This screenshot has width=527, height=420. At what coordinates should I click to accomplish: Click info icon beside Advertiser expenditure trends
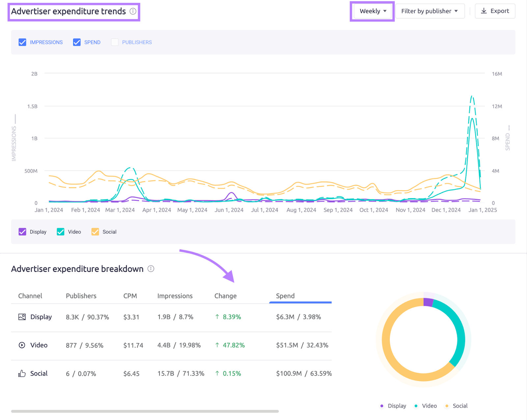click(133, 11)
